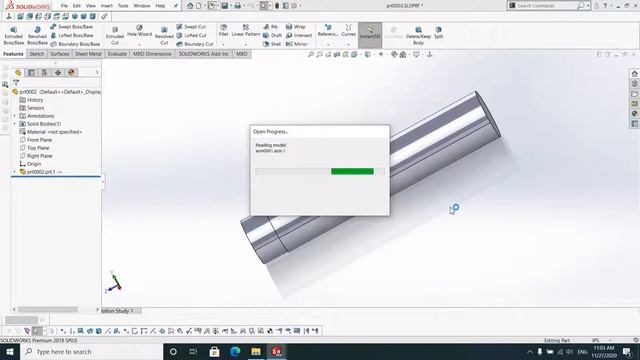
Task: Open the Reference Geometry dropdown arrow
Action: (328, 44)
